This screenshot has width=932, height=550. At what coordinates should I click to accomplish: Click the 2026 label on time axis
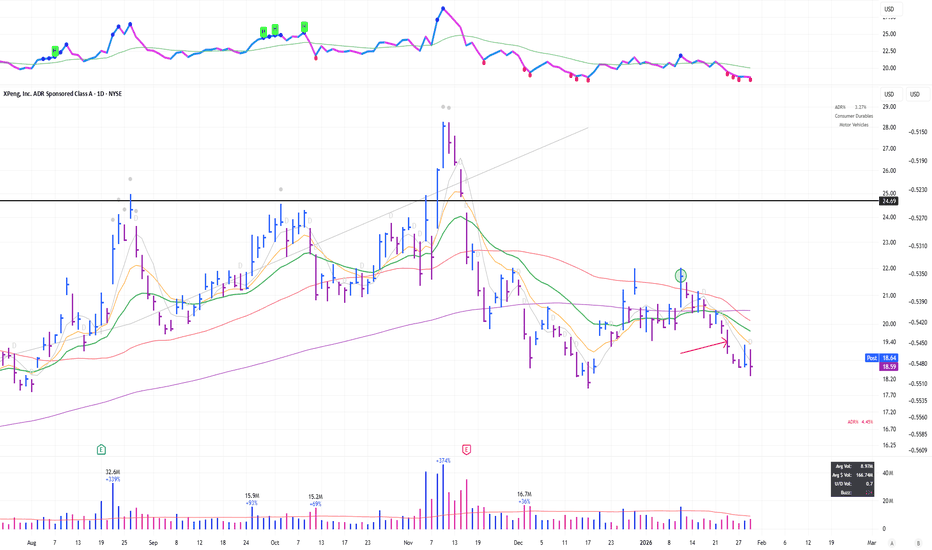646,543
